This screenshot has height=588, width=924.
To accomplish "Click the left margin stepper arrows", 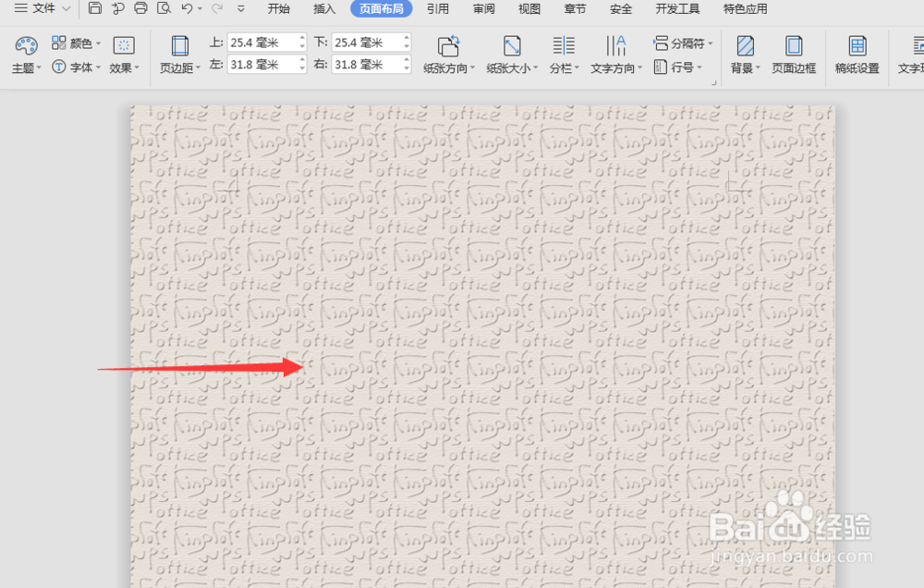I will point(302,65).
